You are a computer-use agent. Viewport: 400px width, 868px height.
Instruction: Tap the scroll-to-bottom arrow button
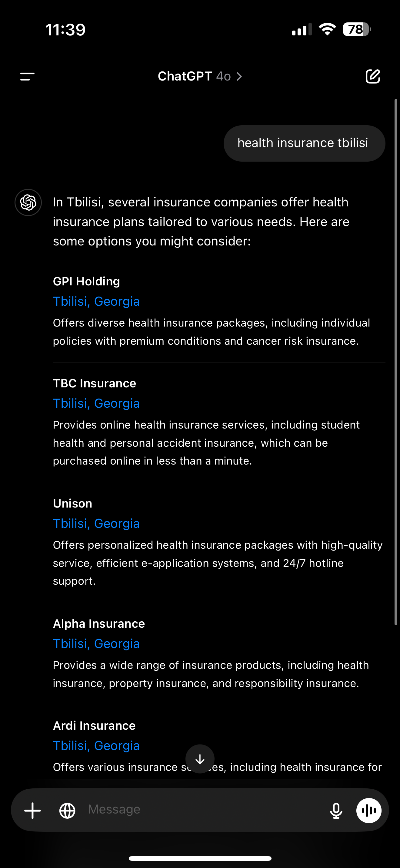[x=200, y=759]
